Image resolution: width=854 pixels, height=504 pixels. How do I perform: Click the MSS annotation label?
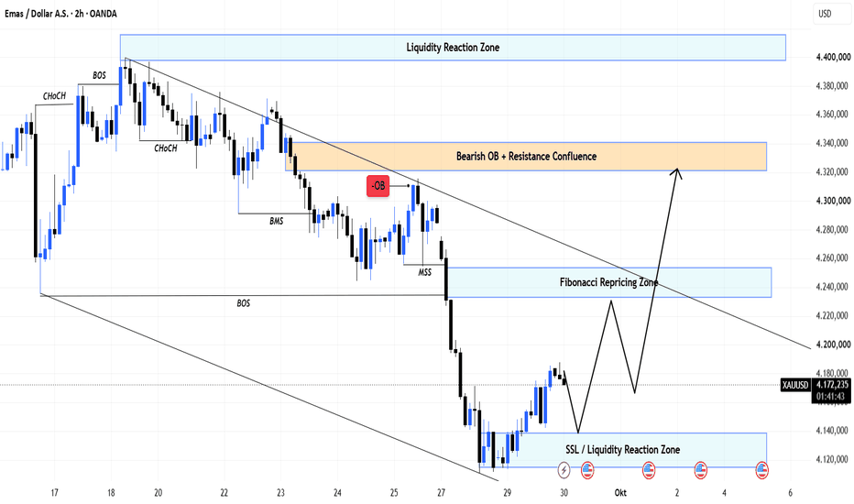point(424,272)
